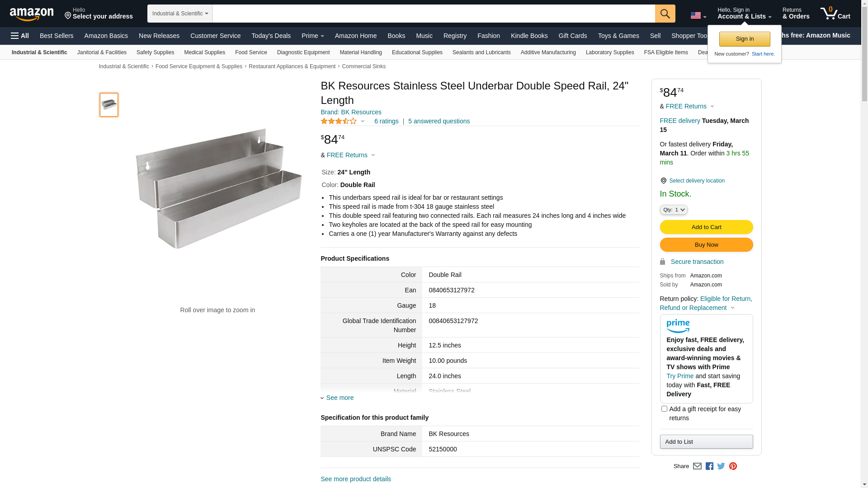Expand See more product specifications
The width and height of the screenshot is (868, 488).
(x=340, y=398)
